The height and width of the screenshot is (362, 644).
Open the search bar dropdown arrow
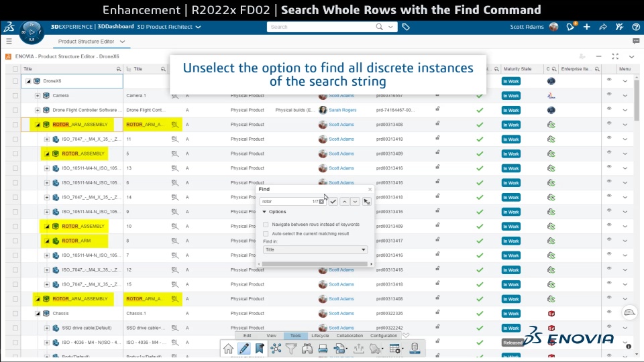click(x=390, y=27)
